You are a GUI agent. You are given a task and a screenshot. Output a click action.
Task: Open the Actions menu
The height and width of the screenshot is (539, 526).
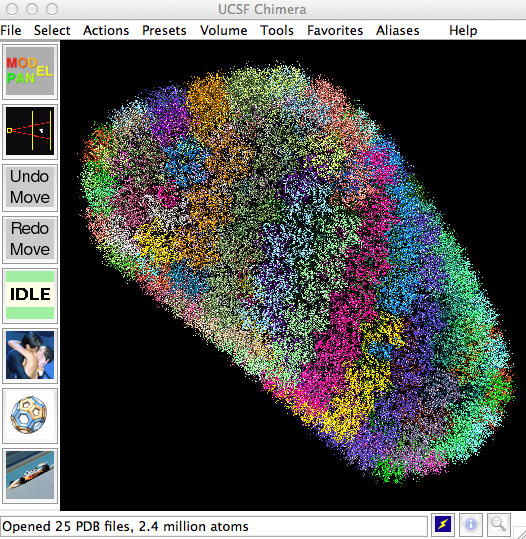tap(106, 30)
